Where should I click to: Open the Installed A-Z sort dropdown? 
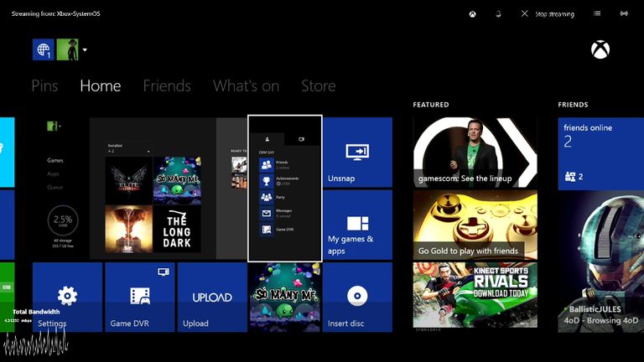(x=128, y=148)
